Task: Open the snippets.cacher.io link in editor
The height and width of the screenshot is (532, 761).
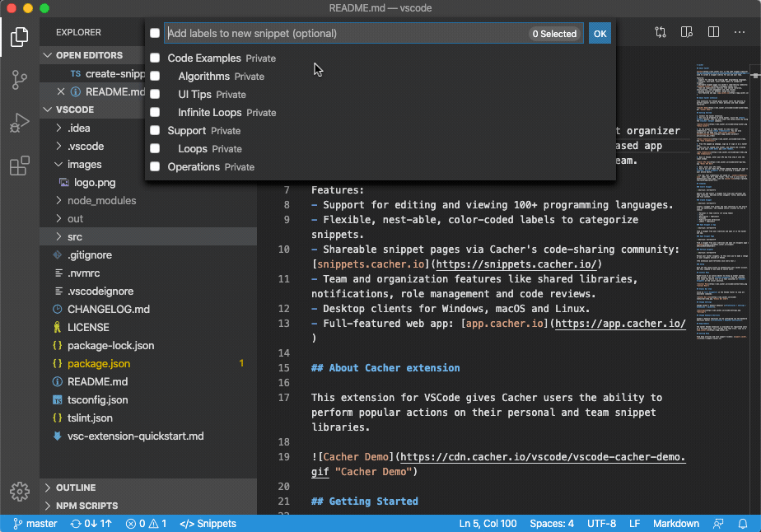Action: click(x=516, y=264)
